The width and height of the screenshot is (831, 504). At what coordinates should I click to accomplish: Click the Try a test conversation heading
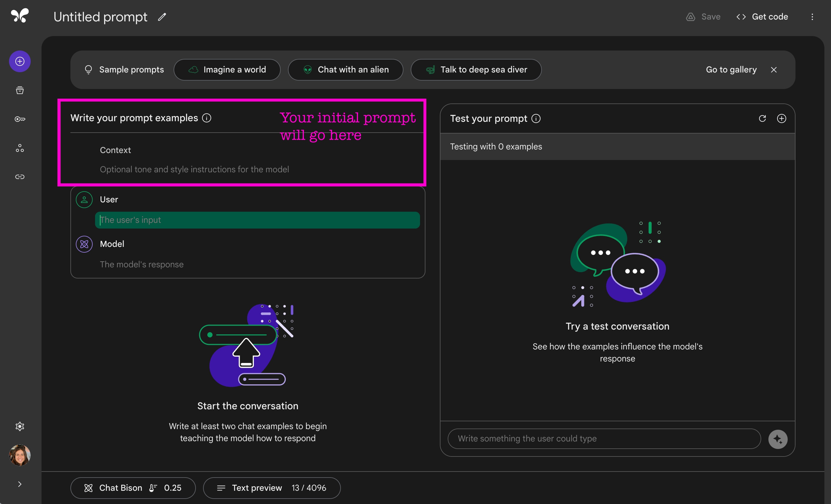(x=617, y=326)
